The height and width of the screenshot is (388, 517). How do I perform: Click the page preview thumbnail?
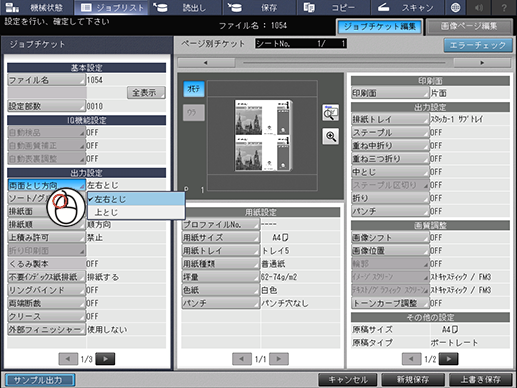coord(263,135)
